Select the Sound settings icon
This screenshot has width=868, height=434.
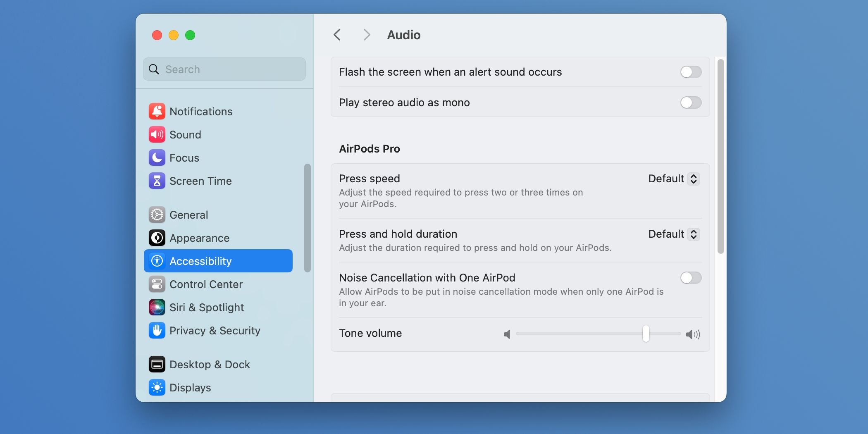click(x=157, y=134)
